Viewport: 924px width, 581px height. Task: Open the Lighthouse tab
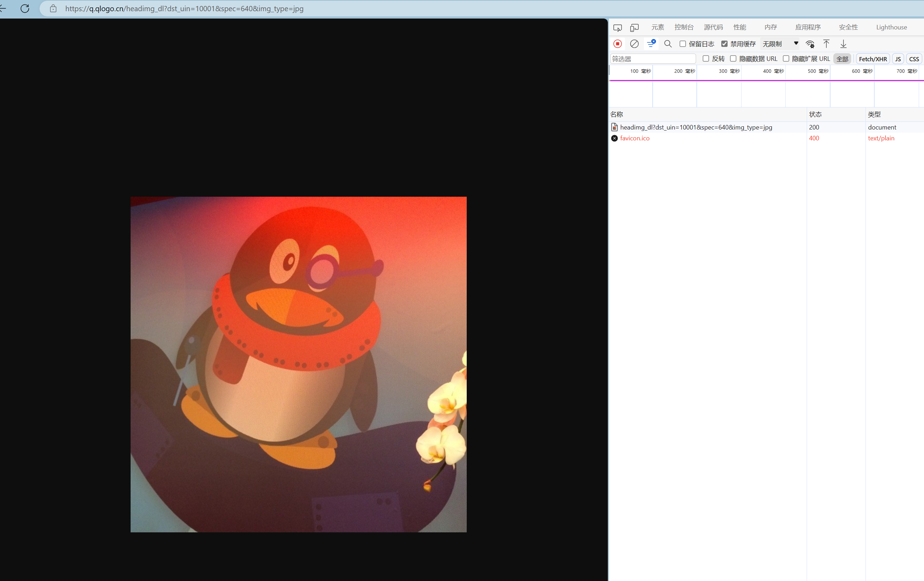pyautogui.click(x=891, y=27)
